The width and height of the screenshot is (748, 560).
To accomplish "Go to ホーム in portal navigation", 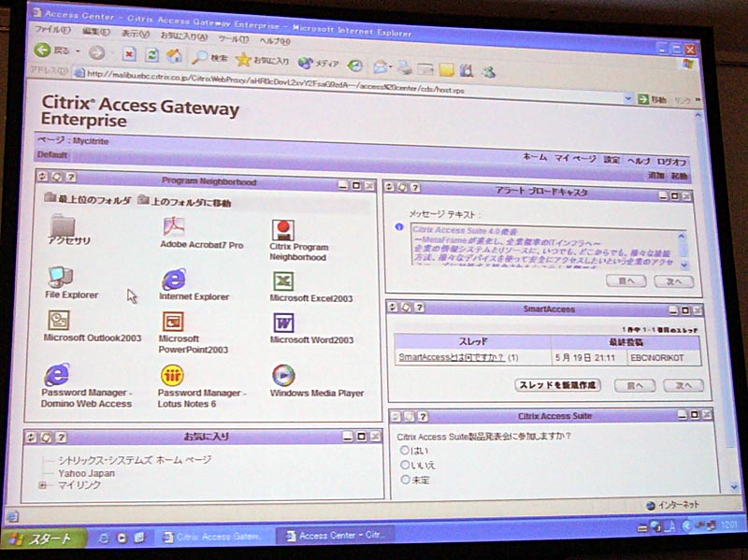I will click(x=534, y=156).
